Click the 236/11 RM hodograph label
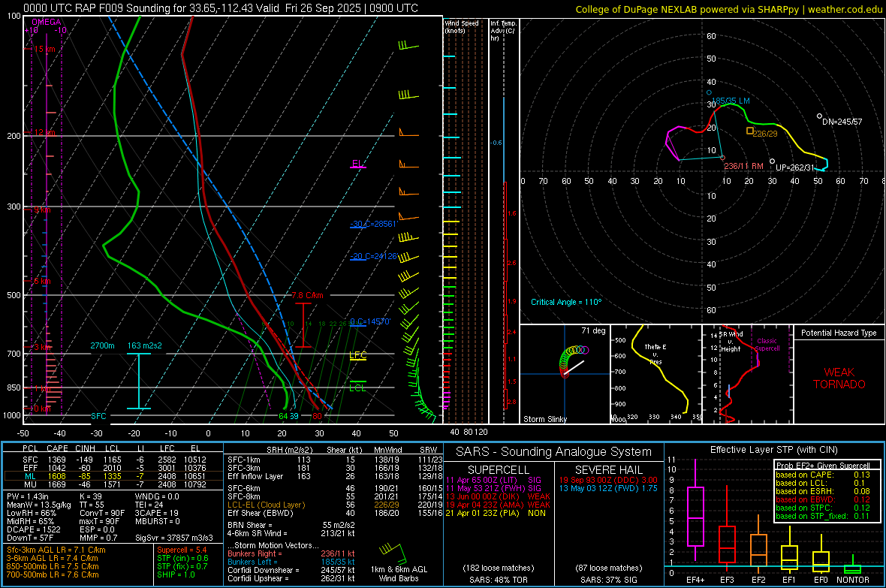This screenshot has width=886, height=588. click(x=743, y=166)
